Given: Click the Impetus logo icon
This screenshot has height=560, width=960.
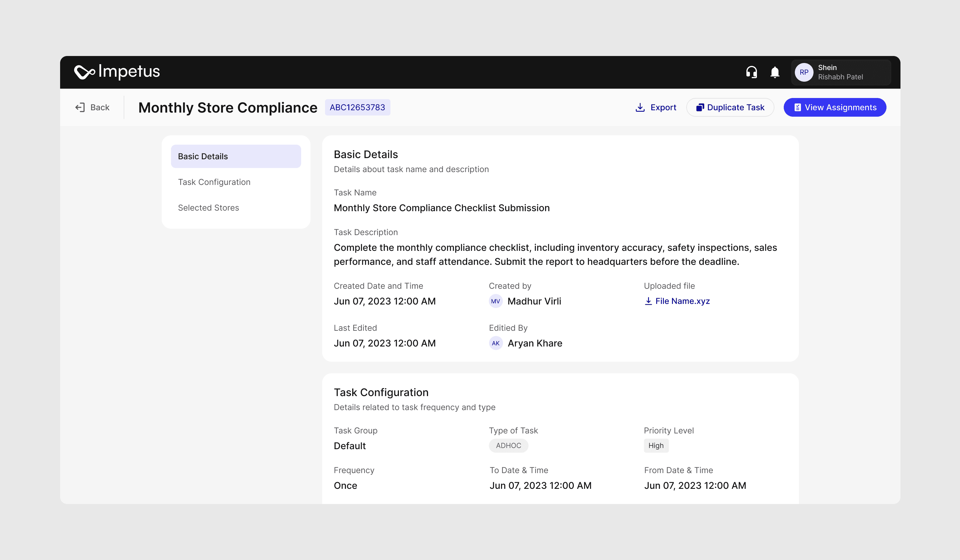Looking at the screenshot, I should point(84,72).
